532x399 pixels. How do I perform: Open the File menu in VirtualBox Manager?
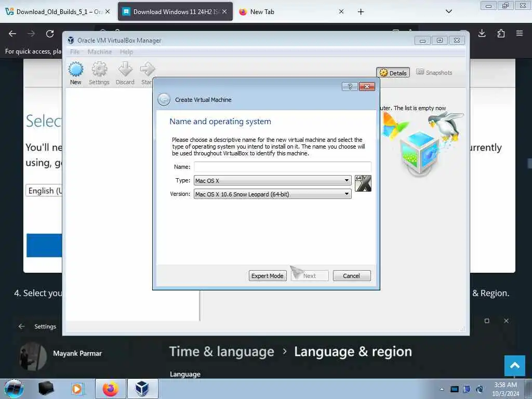click(x=75, y=52)
